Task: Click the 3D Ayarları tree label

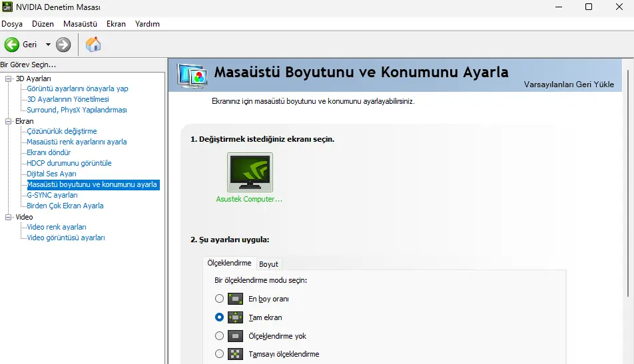Action: click(33, 79)
